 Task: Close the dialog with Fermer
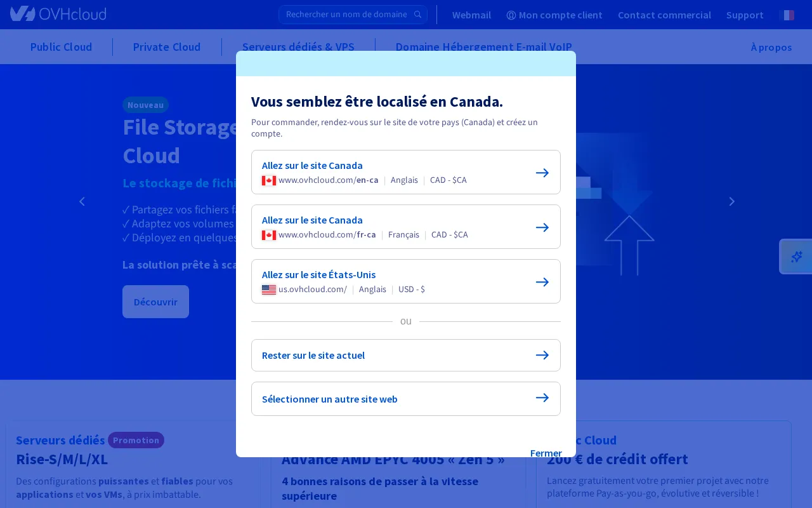pos(546,453)
